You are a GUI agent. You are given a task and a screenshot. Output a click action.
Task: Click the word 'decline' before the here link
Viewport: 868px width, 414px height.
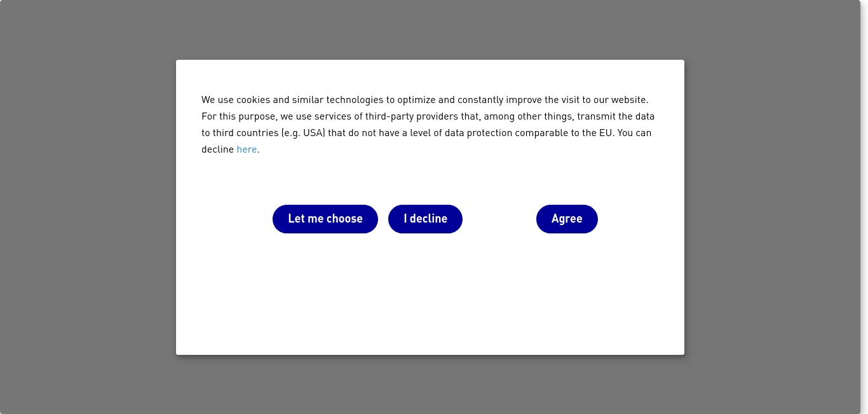pos(218,149)
